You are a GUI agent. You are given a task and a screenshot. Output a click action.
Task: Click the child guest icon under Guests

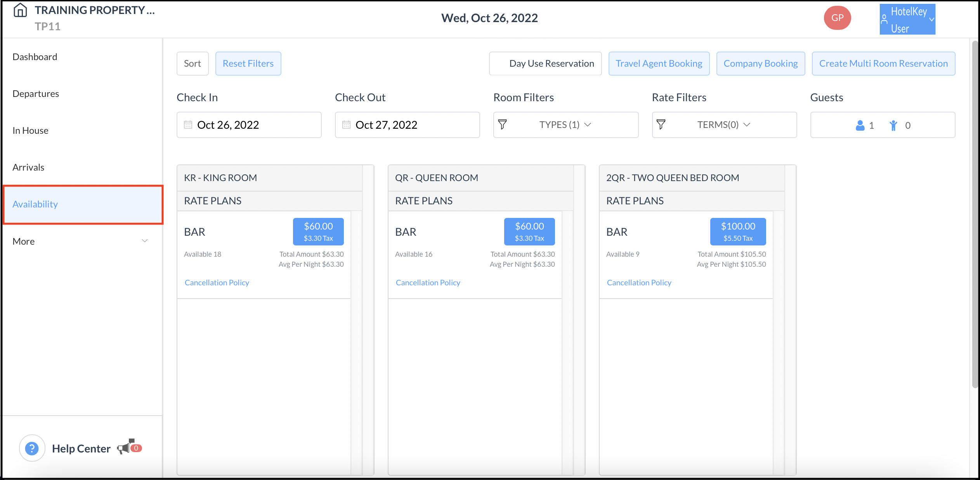[x=893, y=125]
